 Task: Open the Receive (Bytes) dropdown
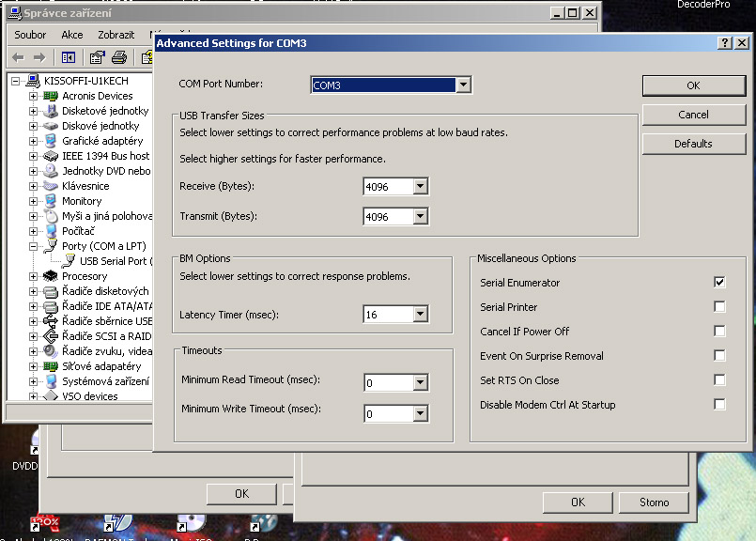pos(421,187)
